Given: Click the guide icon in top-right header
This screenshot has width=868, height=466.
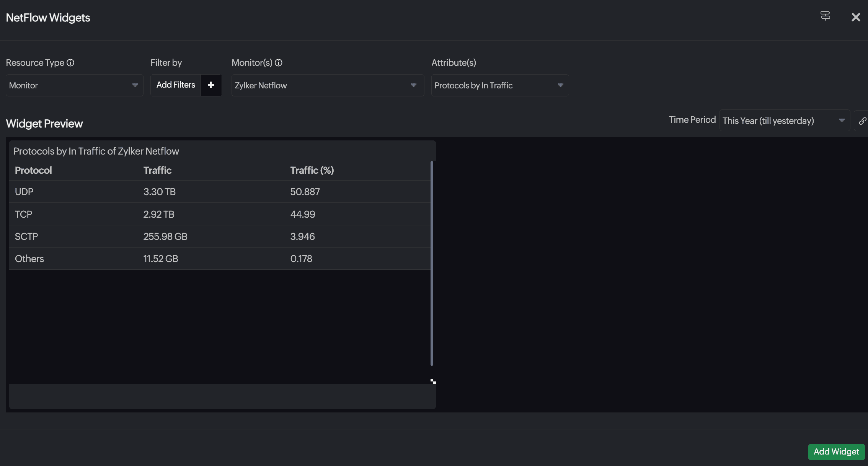Looking at the screenshot, I should [825, 16].
